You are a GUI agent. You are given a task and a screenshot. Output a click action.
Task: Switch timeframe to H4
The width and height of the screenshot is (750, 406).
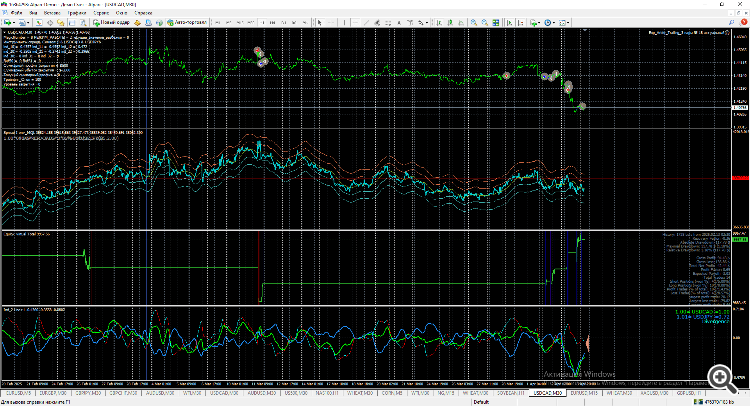(x=273, y=22)
